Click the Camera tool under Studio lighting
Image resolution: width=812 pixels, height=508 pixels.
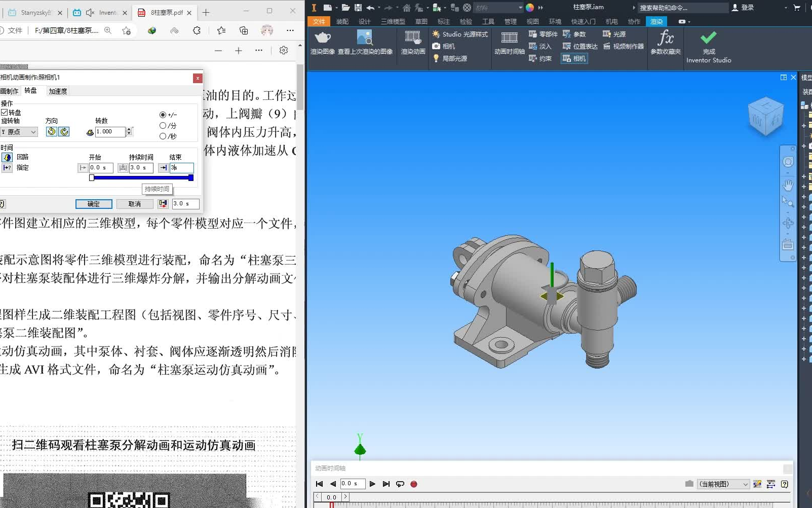[444, 46]
